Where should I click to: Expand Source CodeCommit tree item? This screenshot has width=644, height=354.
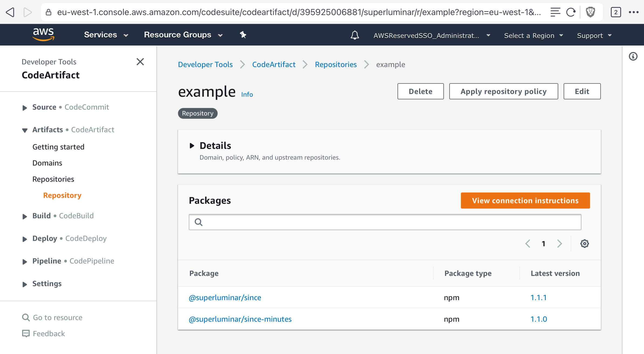point(25,107)
